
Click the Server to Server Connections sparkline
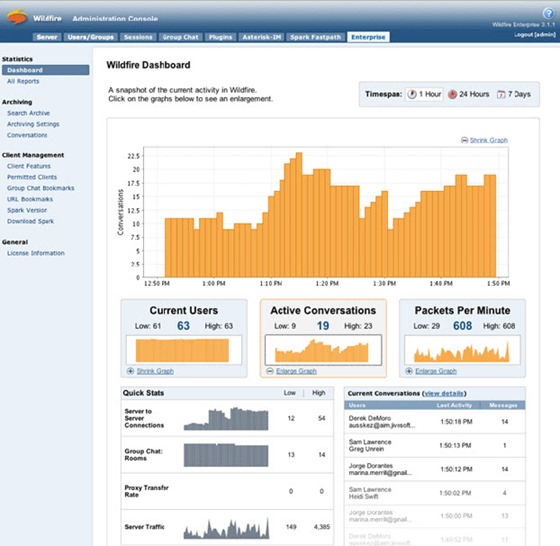pyautogui.click(x=226, y=419)
